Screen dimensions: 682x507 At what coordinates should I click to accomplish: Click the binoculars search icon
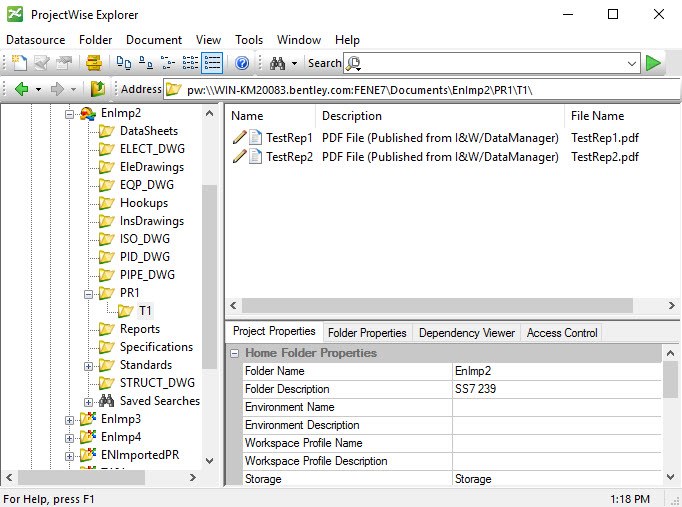pyautogui.click(x=277, y=63)
